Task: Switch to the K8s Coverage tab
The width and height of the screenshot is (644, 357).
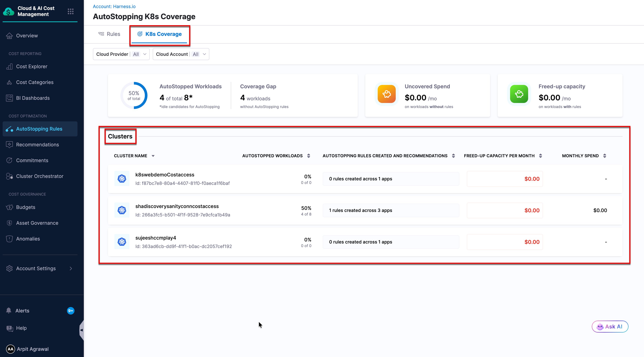Action: coord(159,34)
